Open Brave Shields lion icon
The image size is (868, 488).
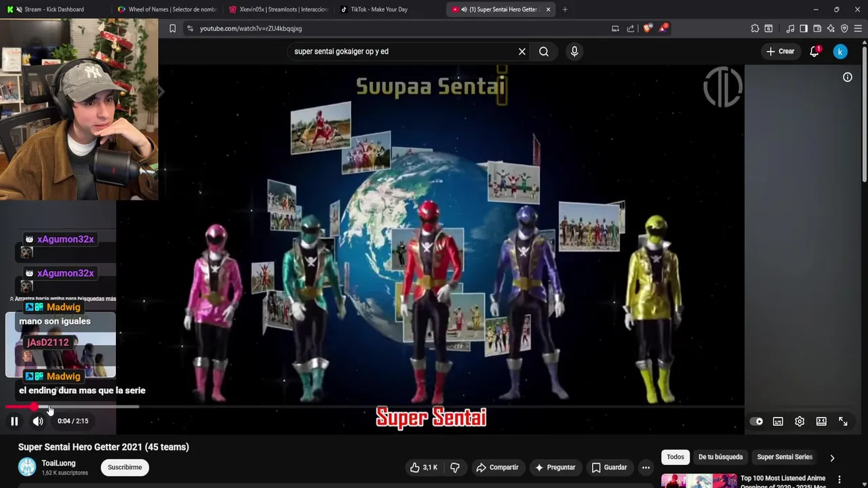coord(647,28)
